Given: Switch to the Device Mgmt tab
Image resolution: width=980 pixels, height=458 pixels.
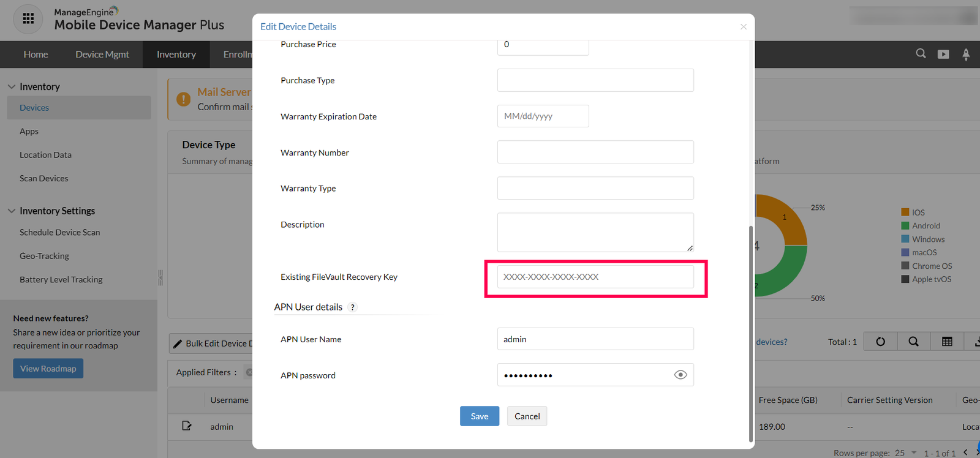Looking at the screenshot, I should (x=102, y=54).
